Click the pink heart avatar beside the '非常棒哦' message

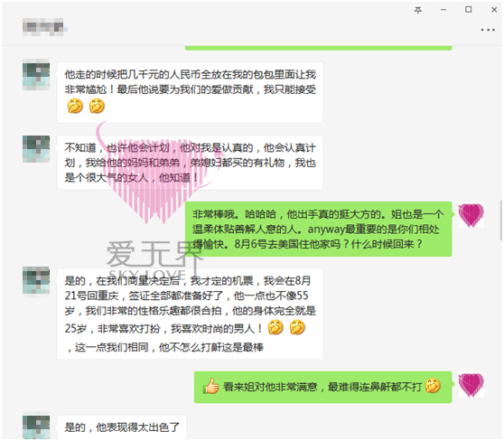click(x=471, y=215)
